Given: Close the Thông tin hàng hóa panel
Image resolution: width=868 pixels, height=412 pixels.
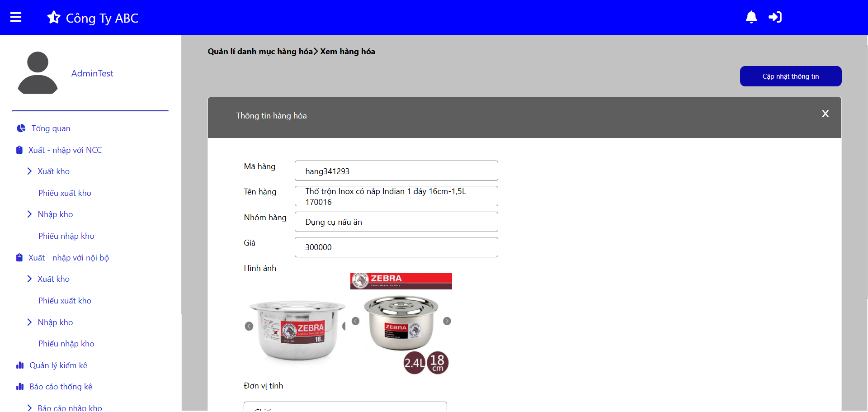Looking at the screenshot, I should point(825,114).
